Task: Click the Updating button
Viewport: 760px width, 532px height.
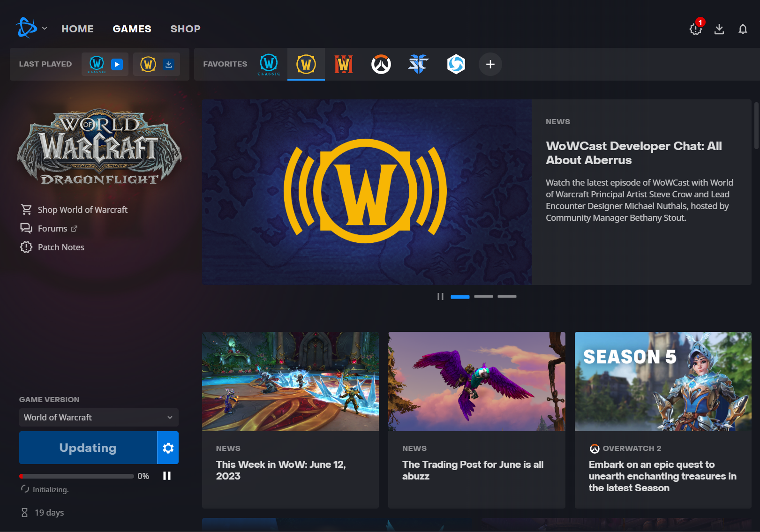Action: pyautogui.click(x=88, y=448)
